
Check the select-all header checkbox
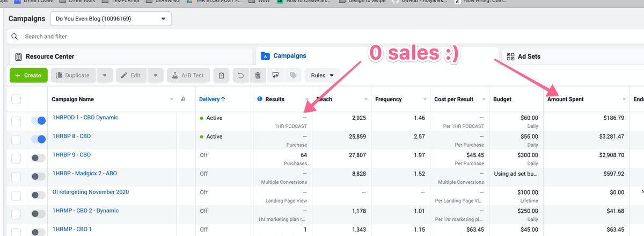16,99
